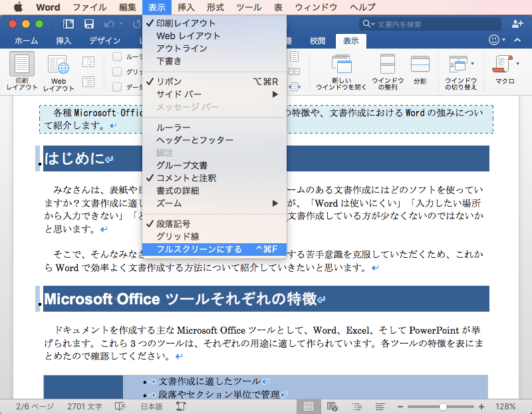Enable ルーラー in the 表示 menu
Screen dimensions: 532x414
(x=214, y=128)
